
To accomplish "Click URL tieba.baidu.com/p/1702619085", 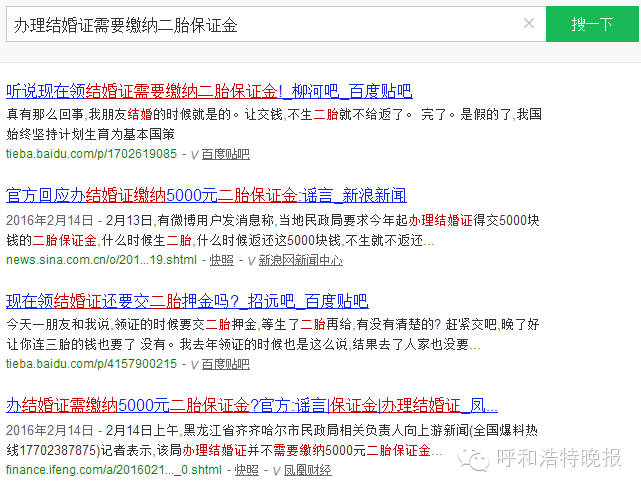I will (91, 154).
